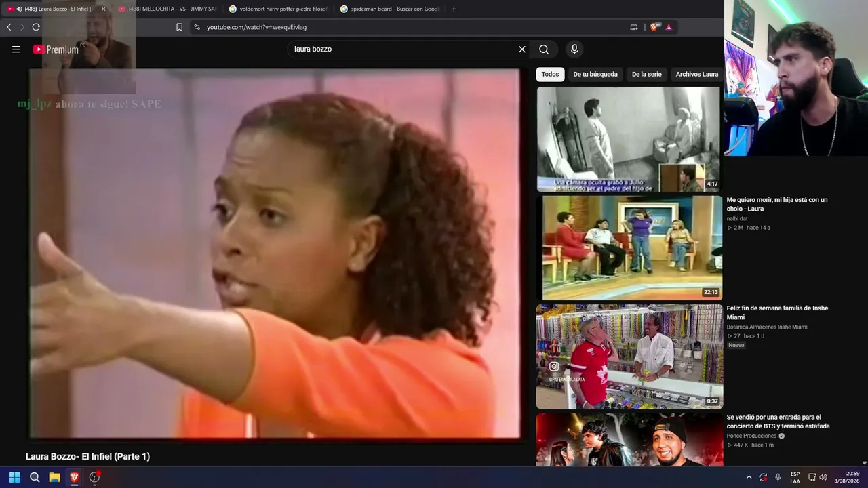Open Brave browser taskbar icon
This screenshot has width=868, height=488.
[x=75, y=477]
